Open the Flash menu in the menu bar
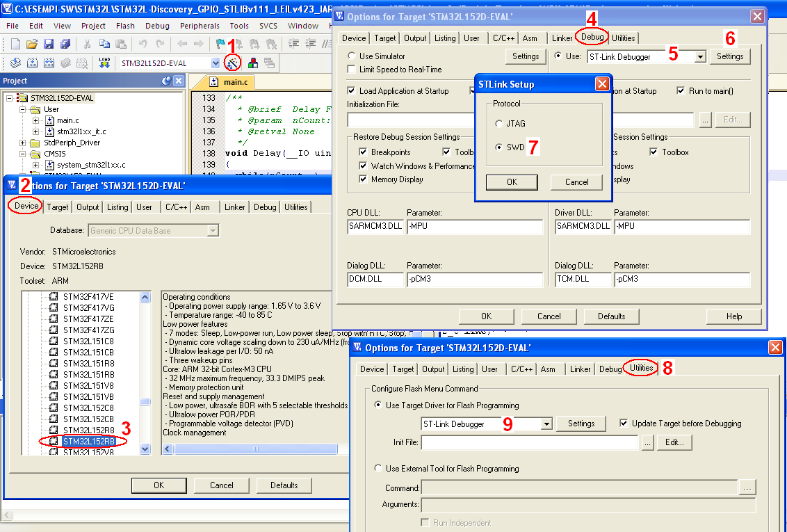This screenshot has height=532, width=787. [x=125, y=26]
